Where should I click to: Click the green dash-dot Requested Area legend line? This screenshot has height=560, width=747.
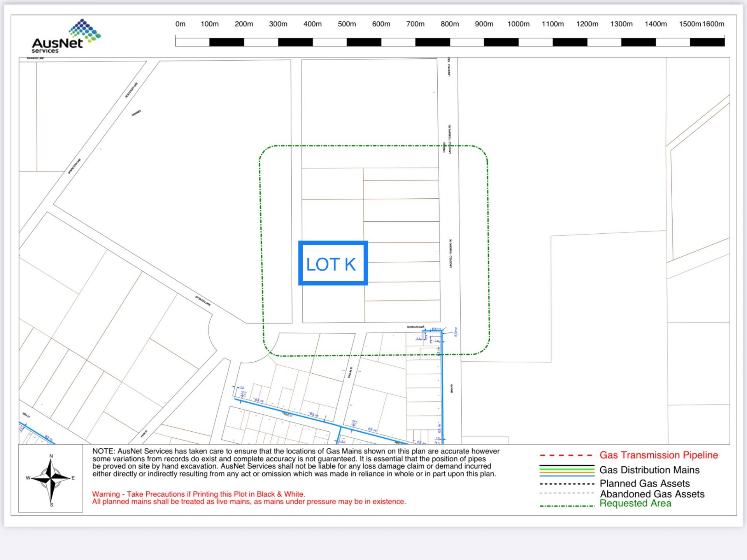(567, 506)
